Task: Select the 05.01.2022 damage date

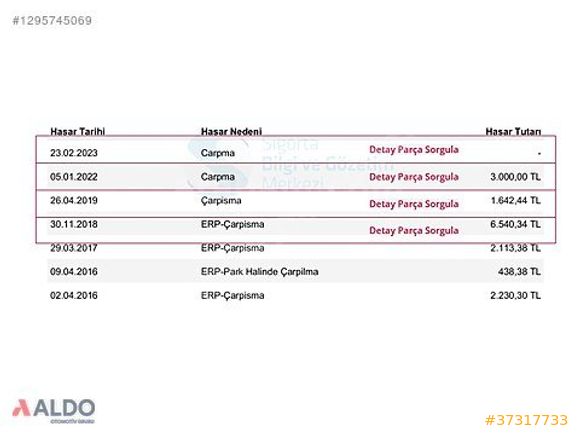Action: point(74,177)
